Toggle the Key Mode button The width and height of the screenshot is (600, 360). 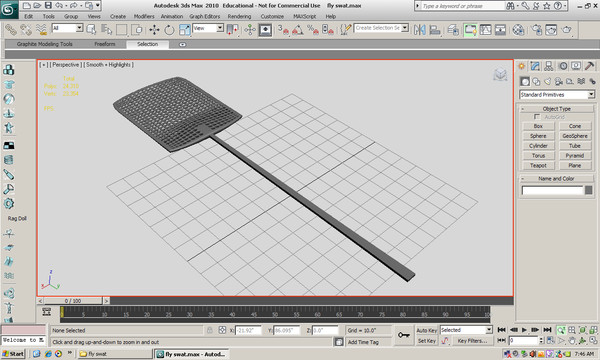point(501,340)
